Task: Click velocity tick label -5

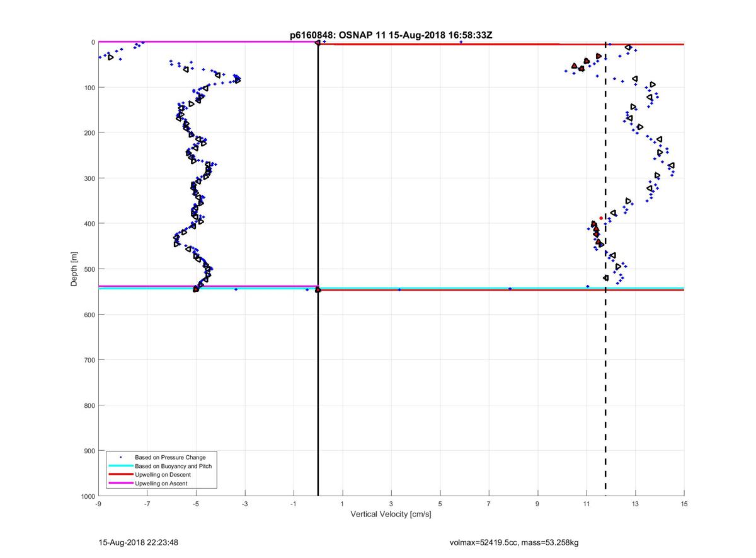Action: [x=195, y=504]
